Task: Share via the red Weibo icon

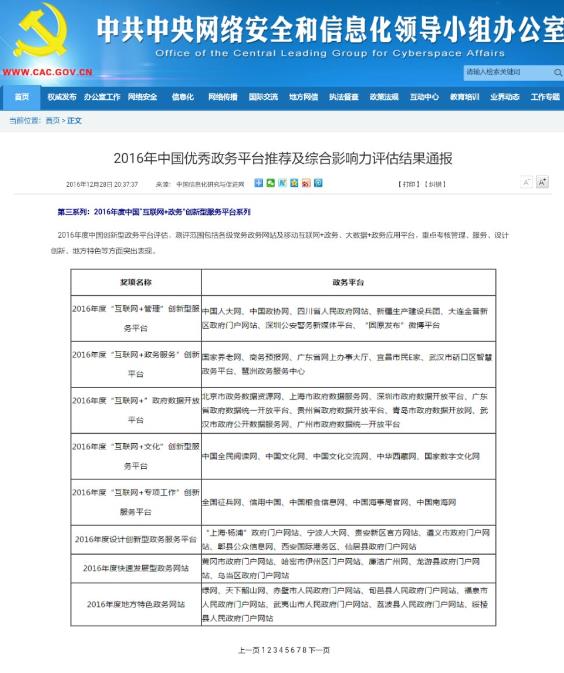Action: point(306,183)
